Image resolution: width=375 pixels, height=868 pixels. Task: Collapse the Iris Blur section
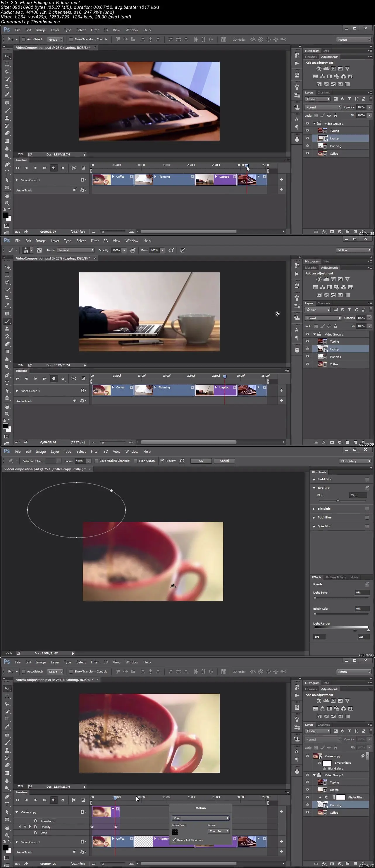(314, 488)
